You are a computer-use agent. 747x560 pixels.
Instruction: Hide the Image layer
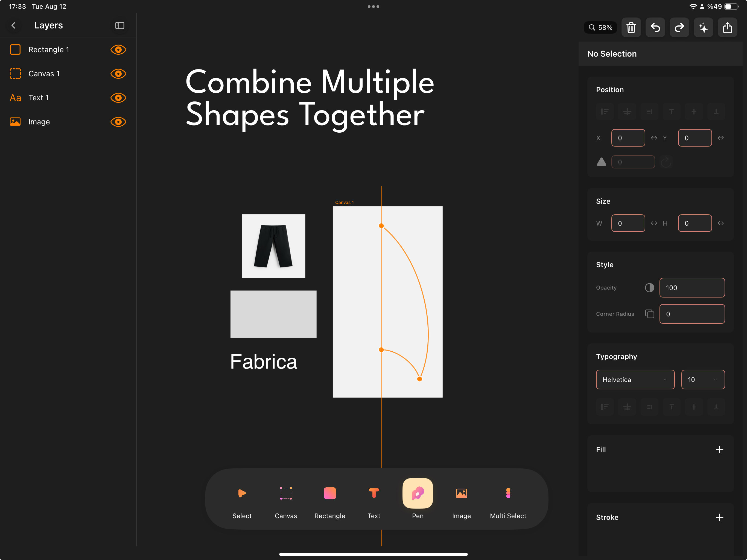tap(118, 122)
